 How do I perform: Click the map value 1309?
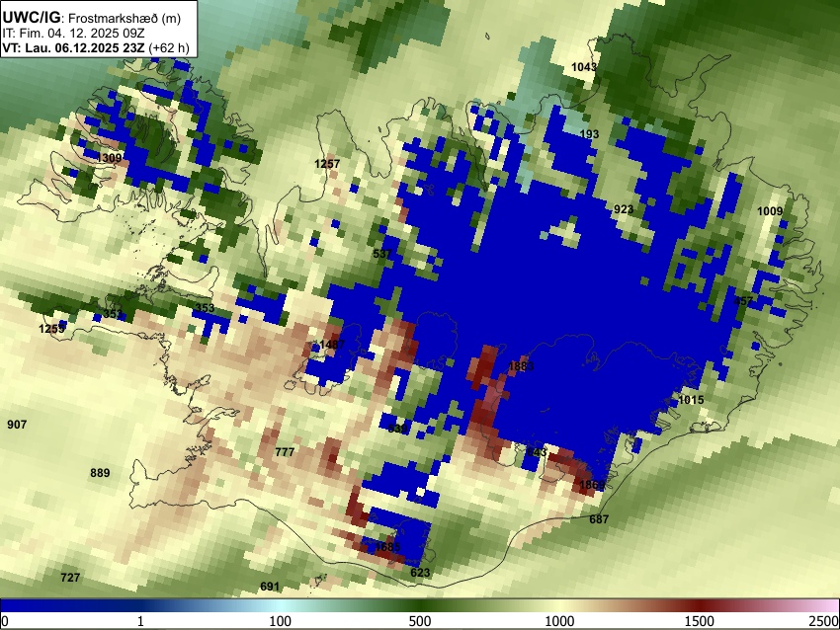pyautogui.click(x=110, y=158)
